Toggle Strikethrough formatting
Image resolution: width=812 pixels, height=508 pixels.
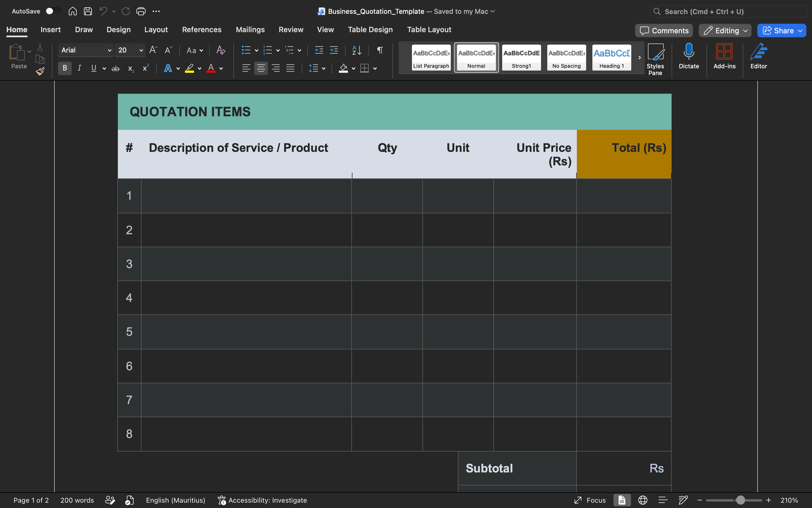115,68
